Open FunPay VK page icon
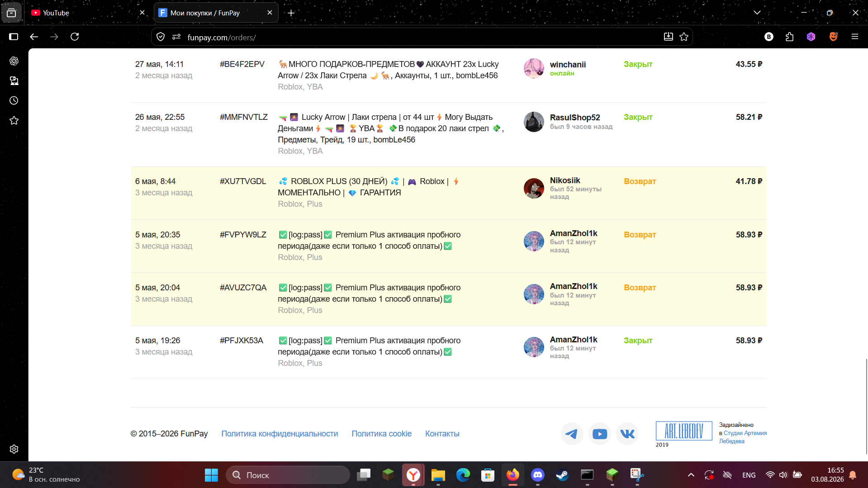Image resolution: width=868 pixels, height=488 pixels. pyautogui.click(x=627, y=434)
